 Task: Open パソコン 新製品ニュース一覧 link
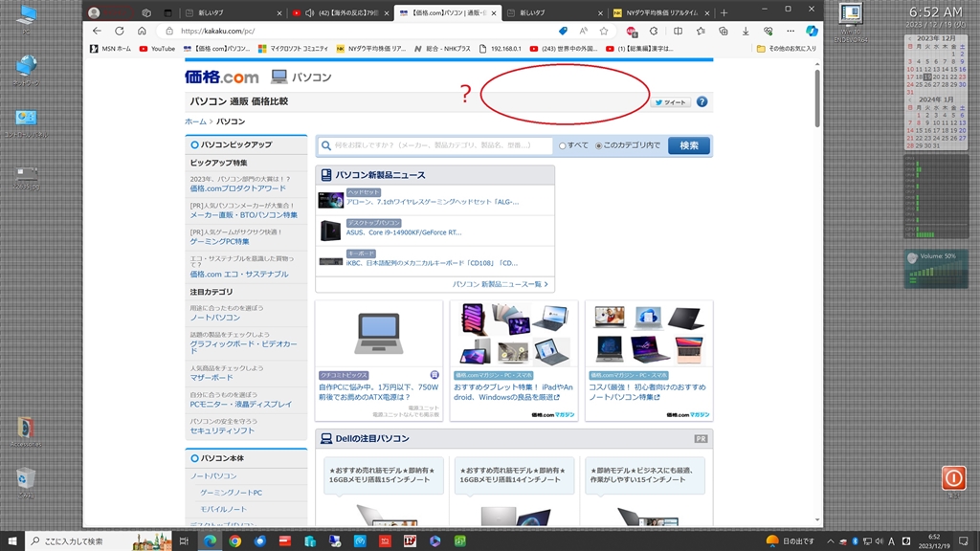(500, 283)
